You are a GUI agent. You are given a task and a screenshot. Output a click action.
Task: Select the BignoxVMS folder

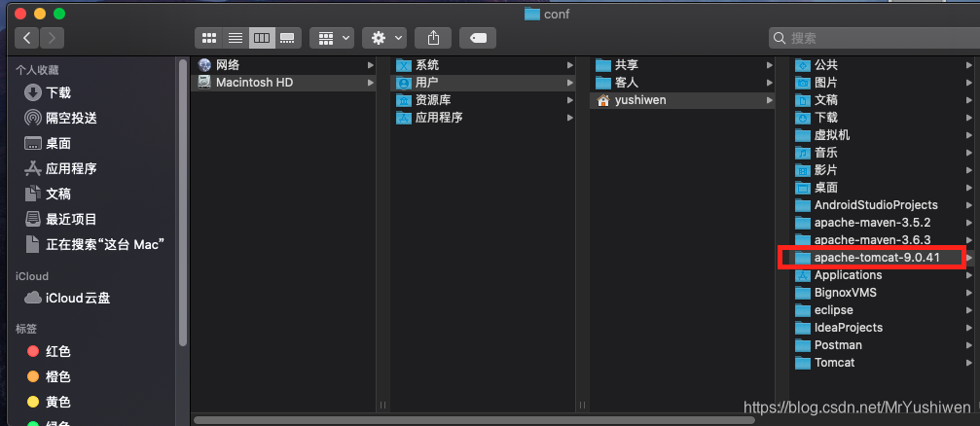[883, 293]
